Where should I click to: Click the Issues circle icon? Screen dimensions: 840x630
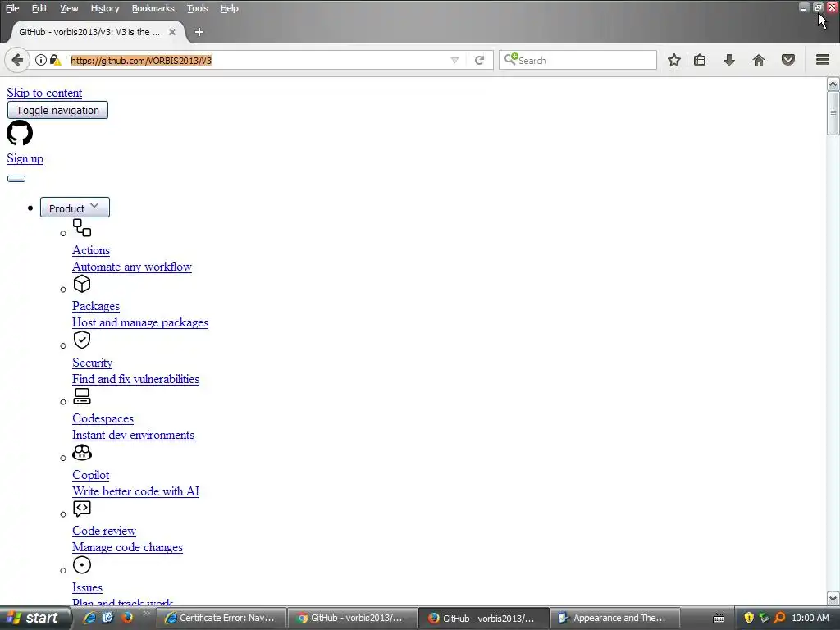pos(82,564)
